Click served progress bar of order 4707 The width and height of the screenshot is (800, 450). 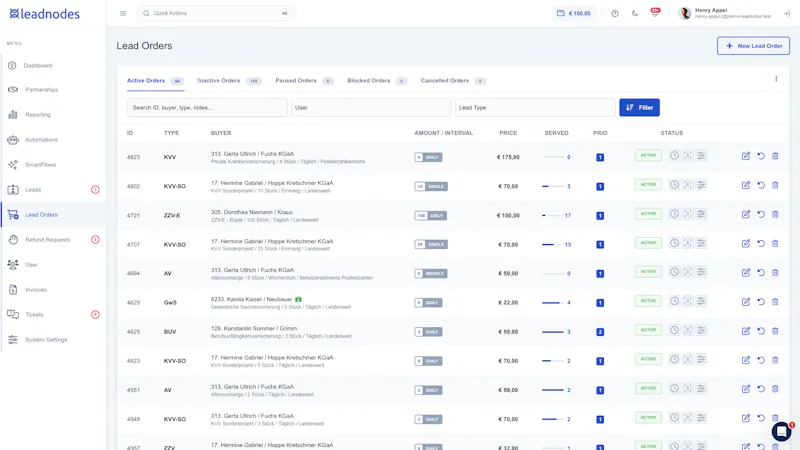pyautogui.click(x=553, y=244)
